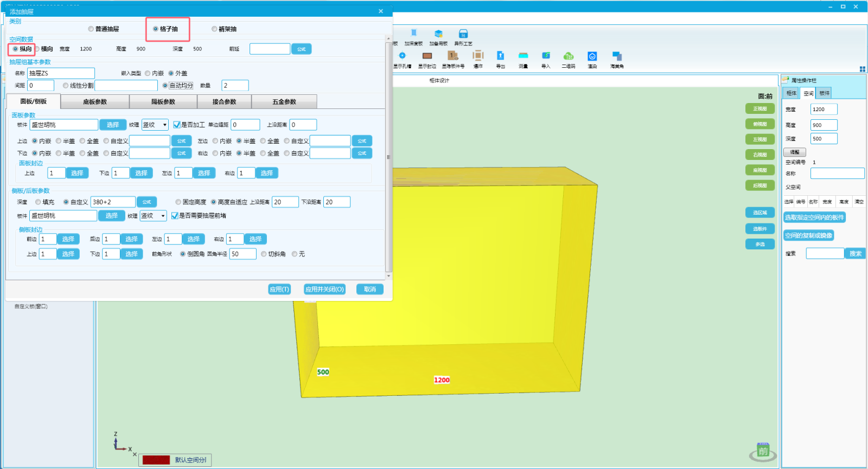
Task: Click 选择 next to panel material 盛世胡桃
Action: [x=113, y=125]
